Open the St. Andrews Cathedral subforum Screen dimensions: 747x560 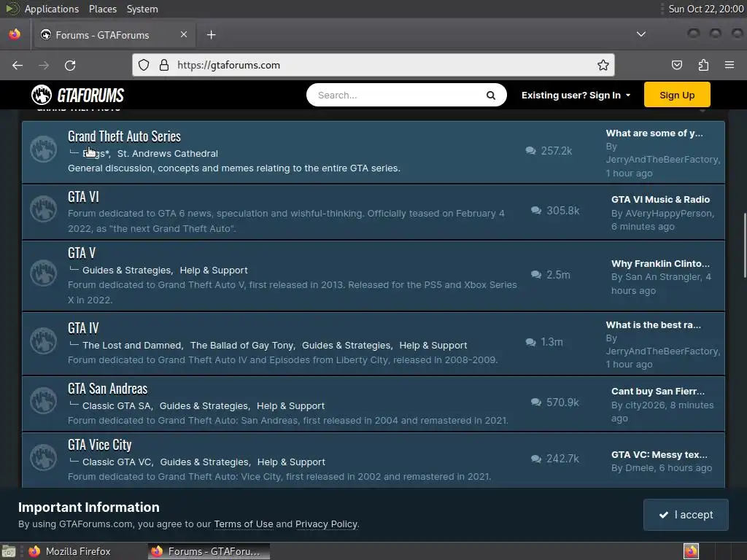(168, 153)
